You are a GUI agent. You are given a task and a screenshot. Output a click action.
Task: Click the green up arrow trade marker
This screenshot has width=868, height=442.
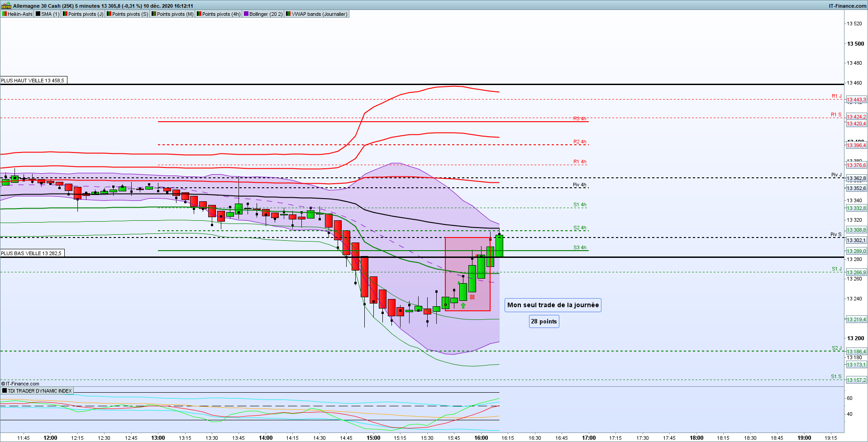463,306
